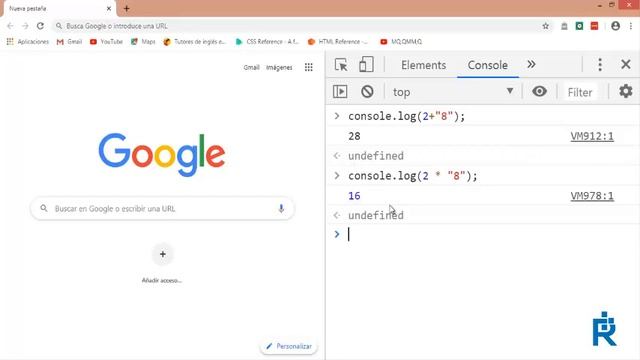Toggle the device toolbar icon
Image resolution: width=640 pixels, height=360 pixels.
366,64
